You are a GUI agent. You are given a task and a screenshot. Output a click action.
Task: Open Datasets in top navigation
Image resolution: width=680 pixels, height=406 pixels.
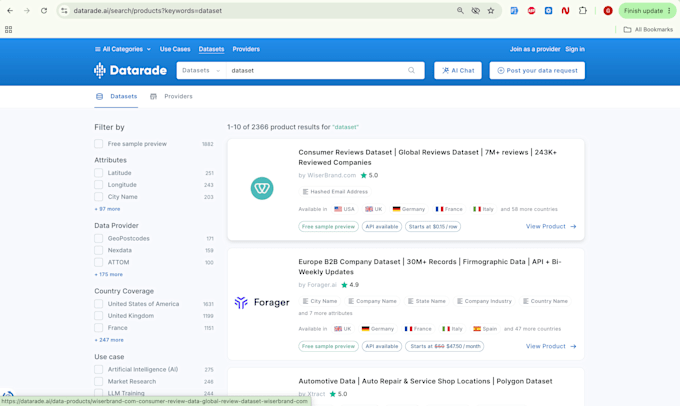(211, 49)
